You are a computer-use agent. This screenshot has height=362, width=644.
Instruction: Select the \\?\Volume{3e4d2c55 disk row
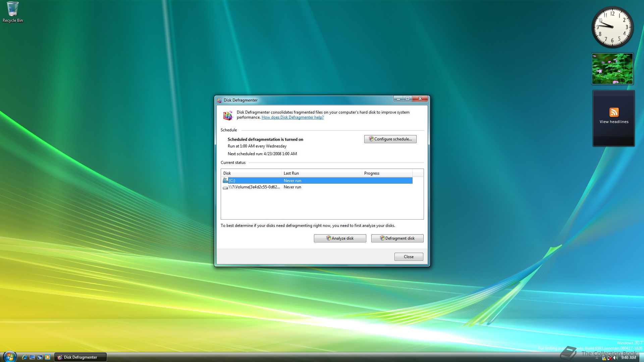pos(317,187)
